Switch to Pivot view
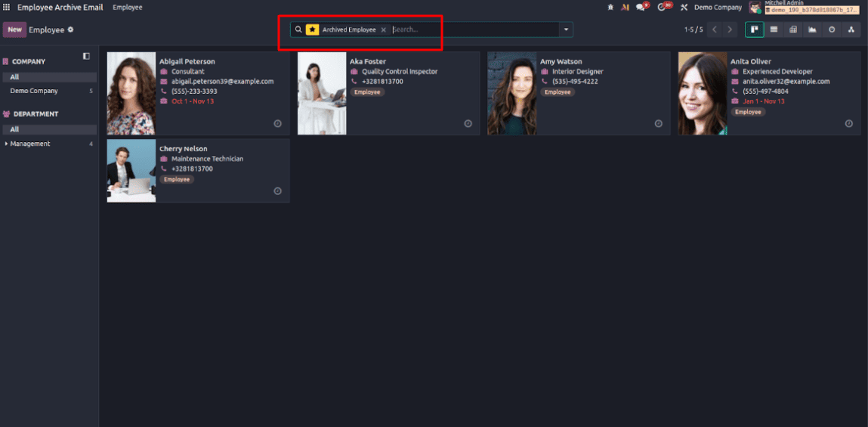This screenshot has height=427, width=868. 792,29
